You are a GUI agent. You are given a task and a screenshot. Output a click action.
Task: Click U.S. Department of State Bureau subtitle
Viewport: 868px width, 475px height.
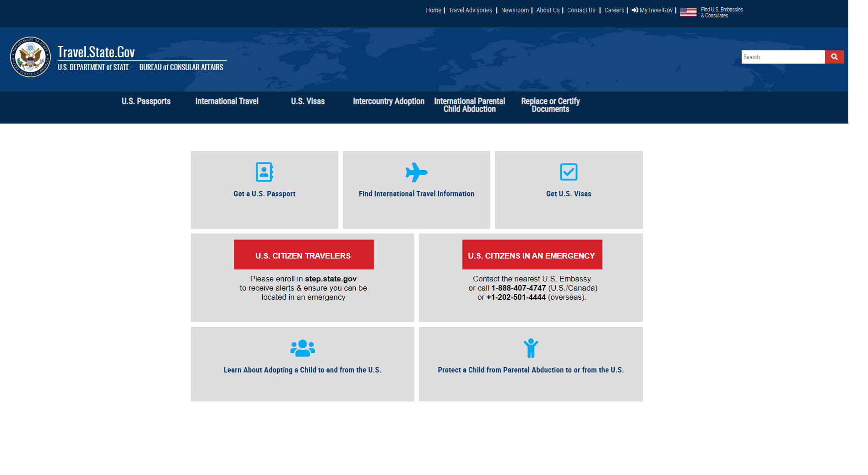pos(141,67)
